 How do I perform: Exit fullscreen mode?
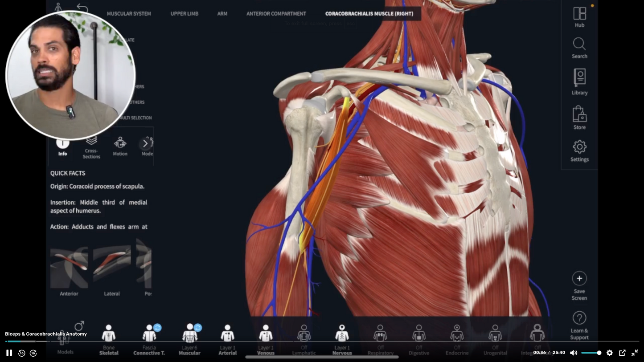tap(635, 353)
